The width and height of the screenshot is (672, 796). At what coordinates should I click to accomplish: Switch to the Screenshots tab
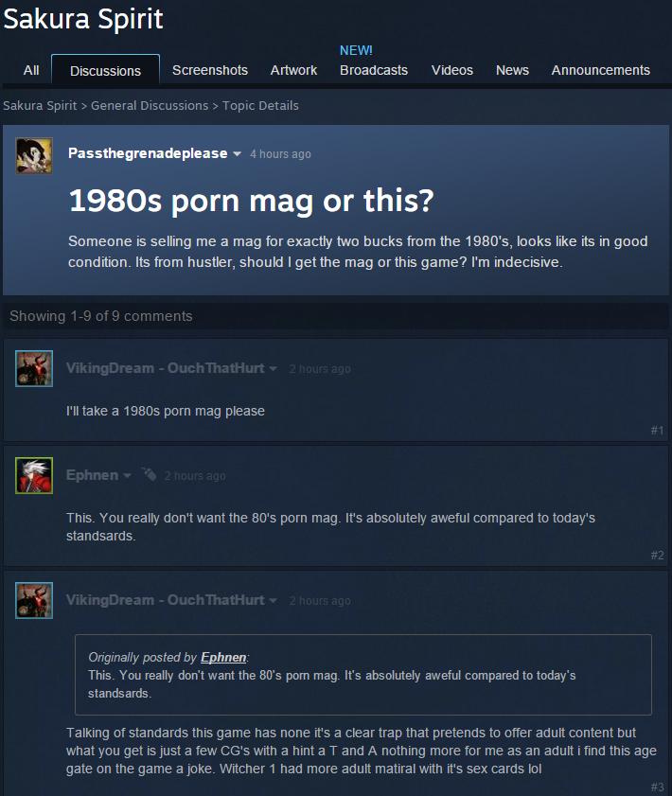coord(209,70)
